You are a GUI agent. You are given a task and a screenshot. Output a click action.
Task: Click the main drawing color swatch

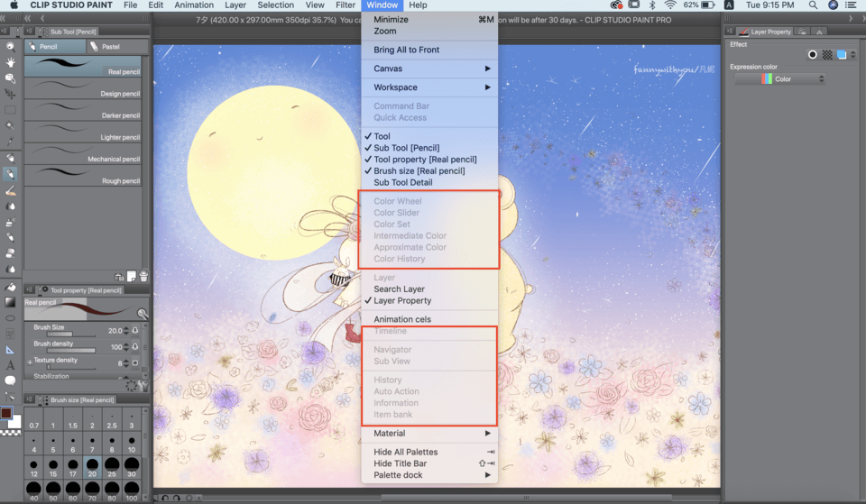point(6,413)
